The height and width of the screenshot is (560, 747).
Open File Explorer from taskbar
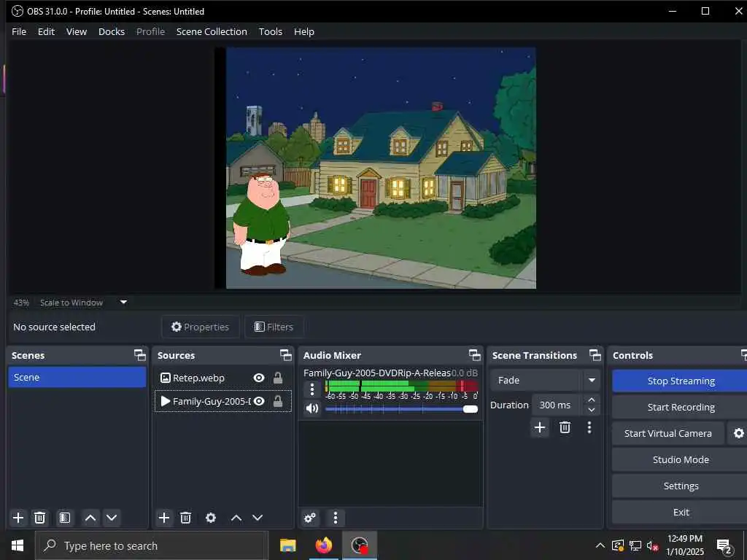click(287, 545)
